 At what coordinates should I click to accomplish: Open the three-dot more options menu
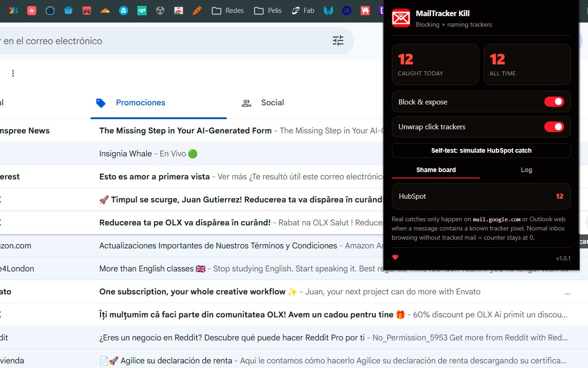point(13,74)
